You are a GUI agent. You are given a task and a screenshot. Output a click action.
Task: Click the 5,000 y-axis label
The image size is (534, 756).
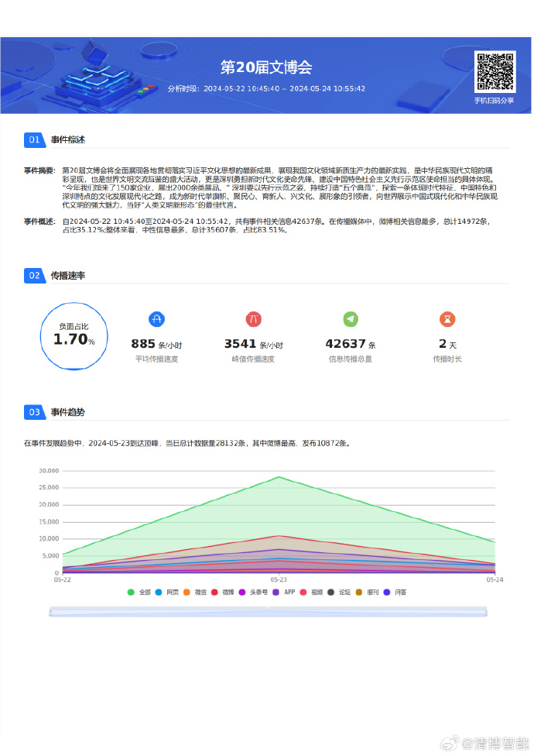coord(50,556)
